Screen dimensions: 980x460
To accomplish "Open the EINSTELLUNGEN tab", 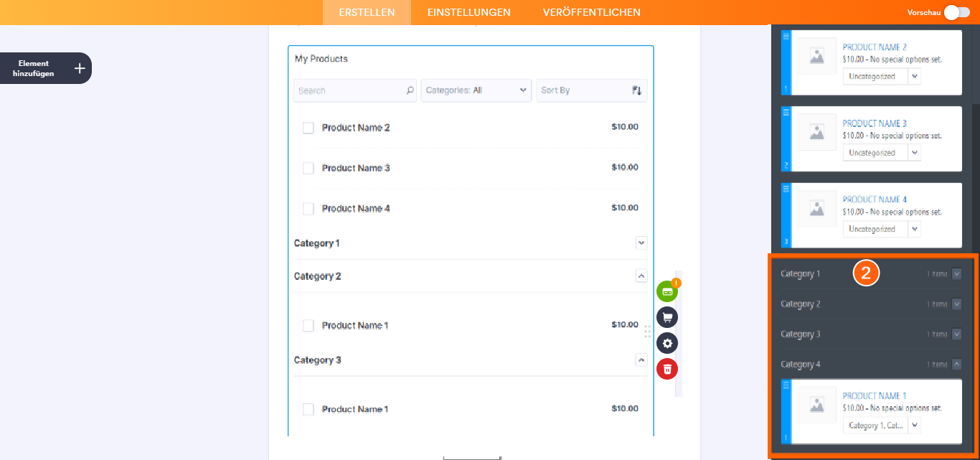I will 469,12.
